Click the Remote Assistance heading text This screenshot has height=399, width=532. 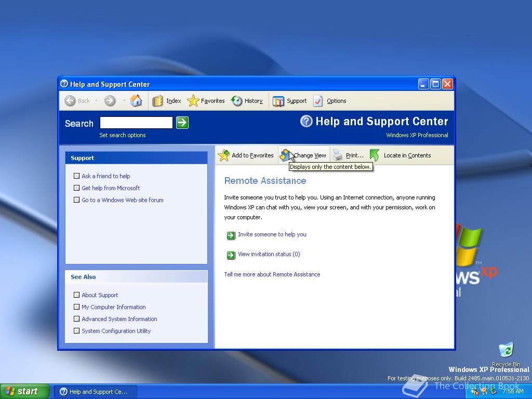click(x=265, y=181)
